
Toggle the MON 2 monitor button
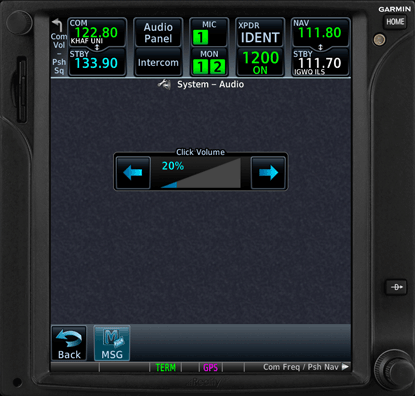[x=217, y=67]
